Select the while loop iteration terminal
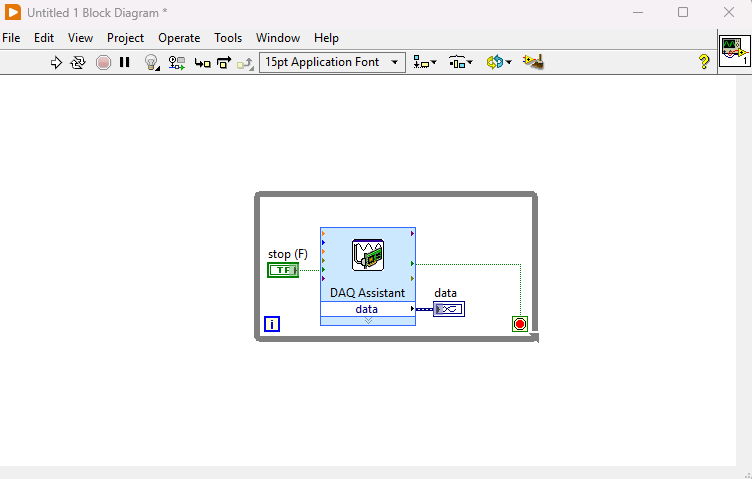The height and width of the screenshot is (479, 752). [x=272, y=324]
